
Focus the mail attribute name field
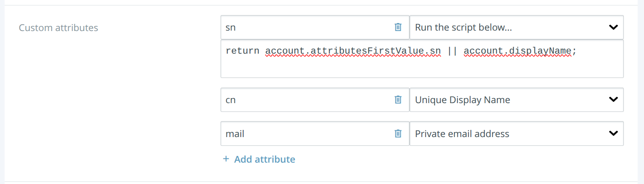pos(307,134)
